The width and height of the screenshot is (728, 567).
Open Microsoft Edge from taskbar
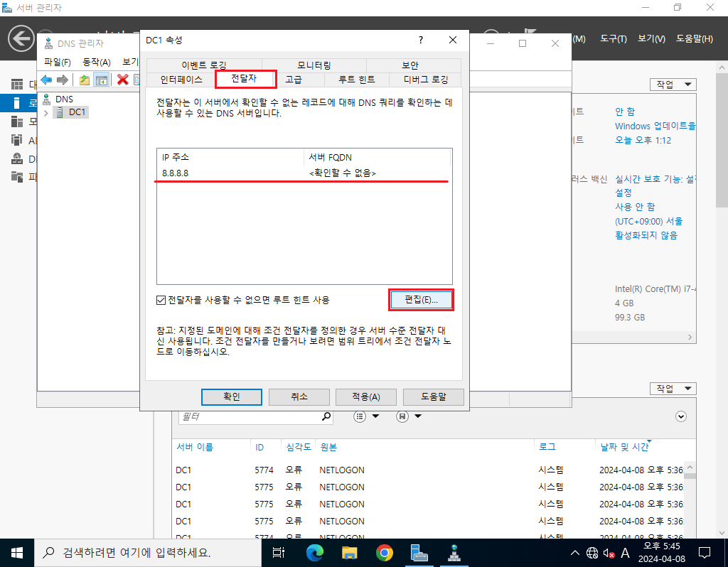pos(314,553)
